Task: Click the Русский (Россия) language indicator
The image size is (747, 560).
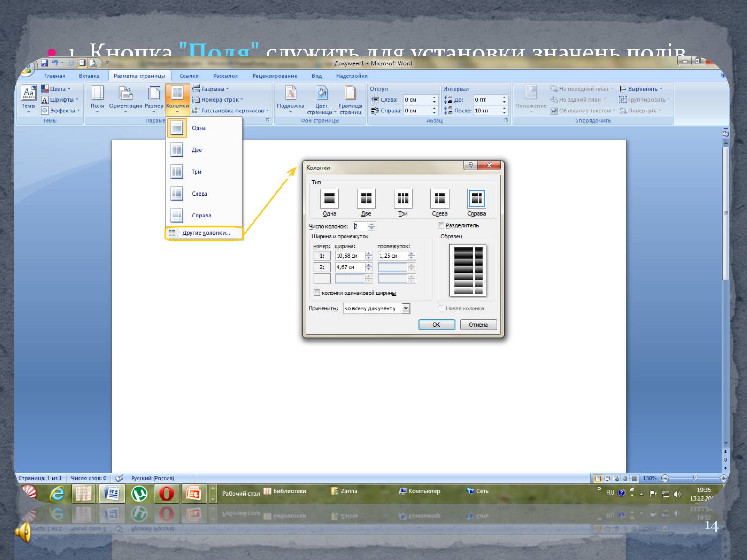Action: click(152, 478)
